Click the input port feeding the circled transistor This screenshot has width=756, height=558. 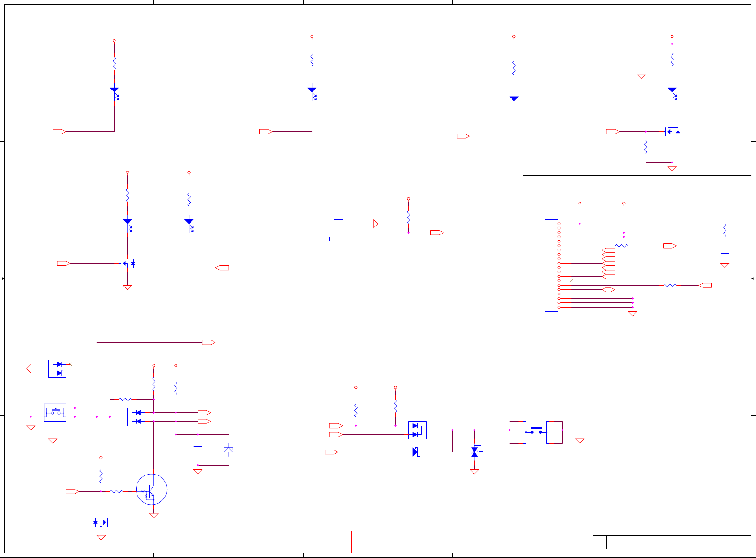pyautogui.click(x=72, y=491)
